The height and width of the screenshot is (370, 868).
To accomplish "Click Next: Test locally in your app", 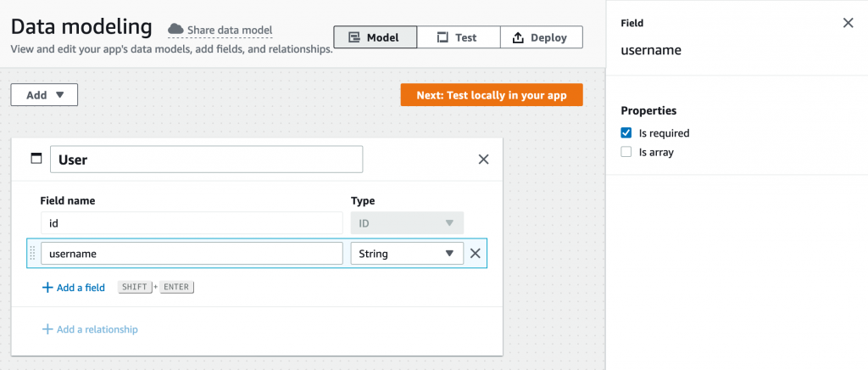I will point(492,95).
